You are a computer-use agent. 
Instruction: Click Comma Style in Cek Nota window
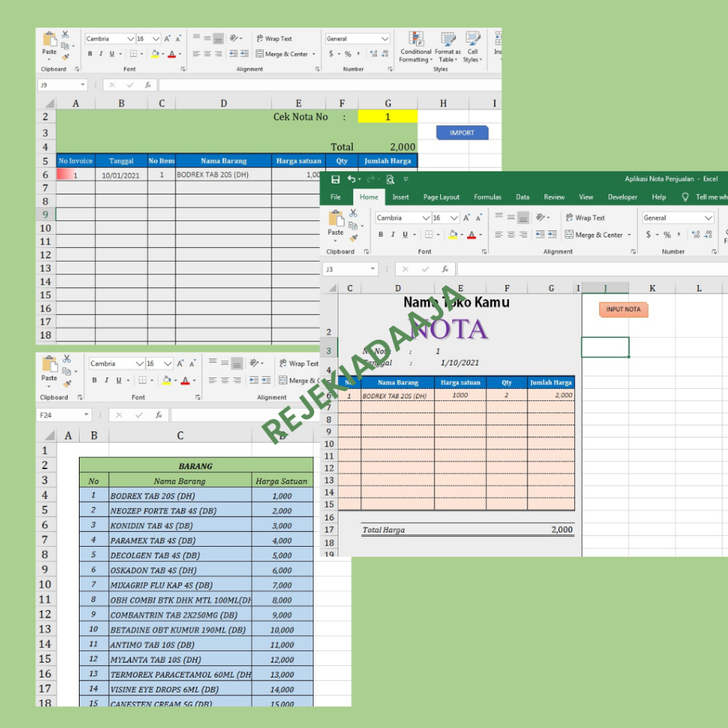(x=358, y=54)
